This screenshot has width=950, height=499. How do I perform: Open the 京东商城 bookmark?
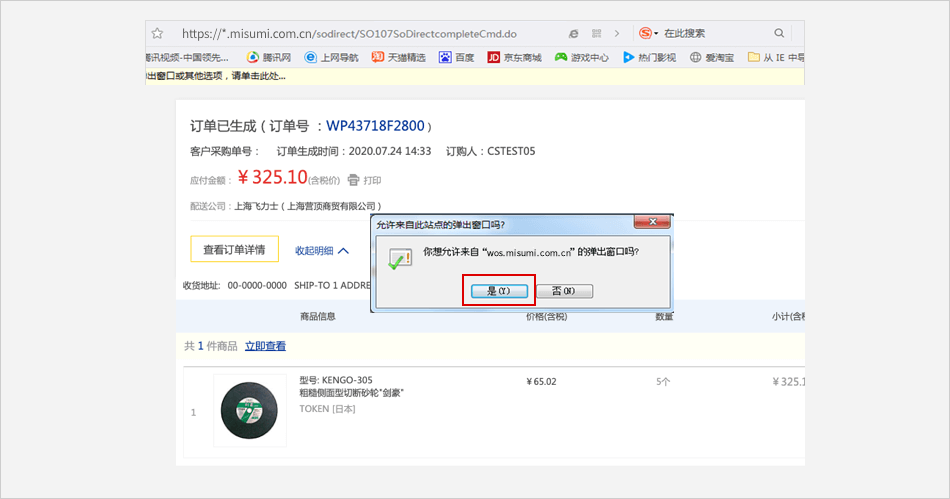(513, 57)
